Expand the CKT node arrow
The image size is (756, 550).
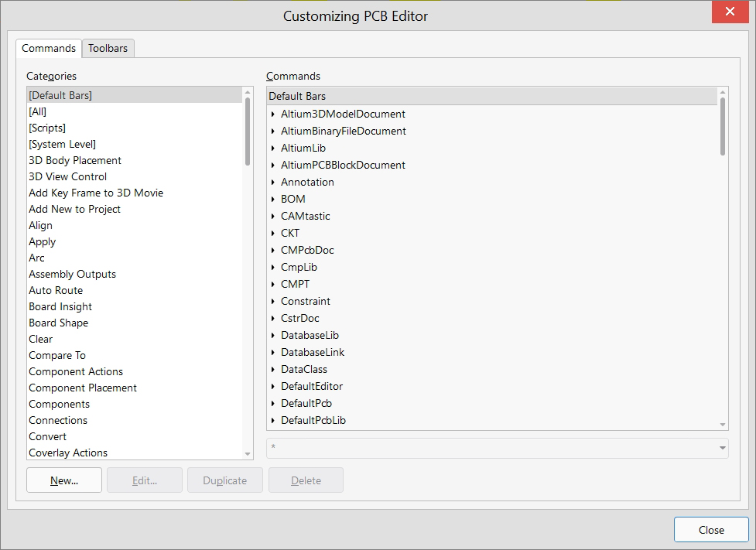[x=273, y=234]
